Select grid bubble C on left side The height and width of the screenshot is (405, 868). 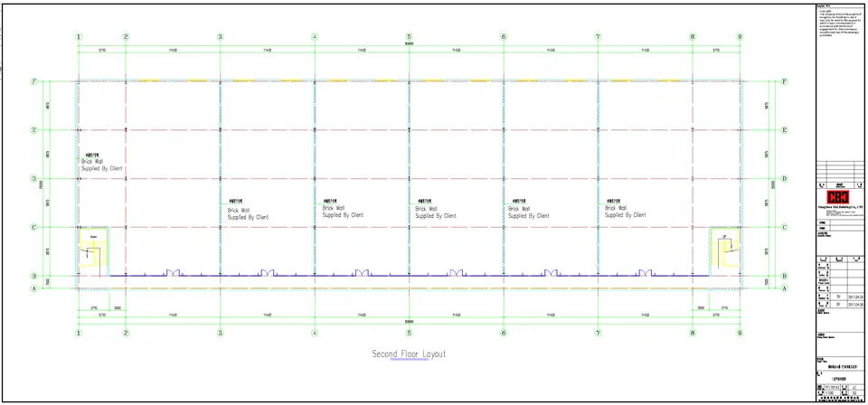point(33,227)
